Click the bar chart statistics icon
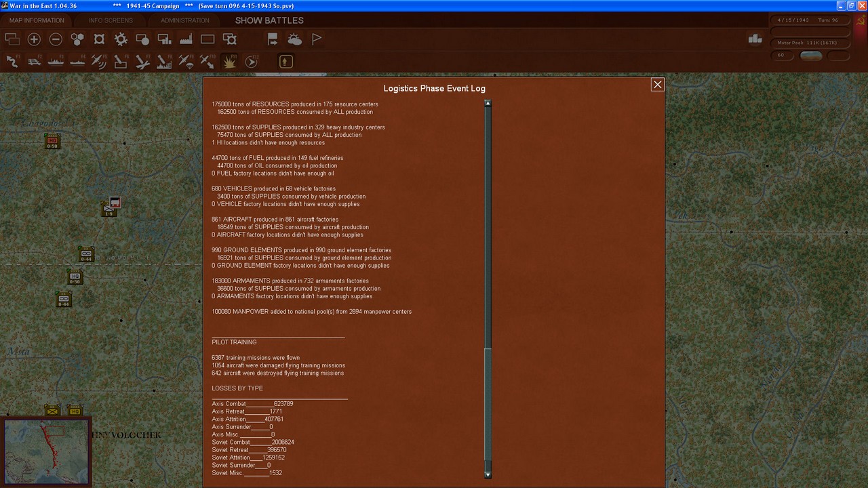868x488 pixels. (x=755, y=39)
